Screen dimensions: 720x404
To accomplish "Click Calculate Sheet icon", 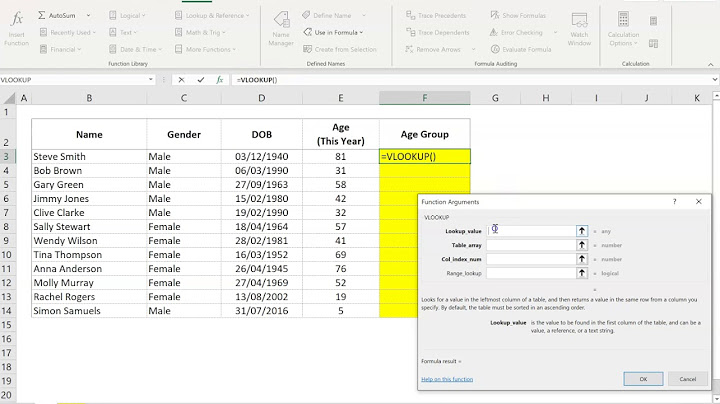I will 653,44.
